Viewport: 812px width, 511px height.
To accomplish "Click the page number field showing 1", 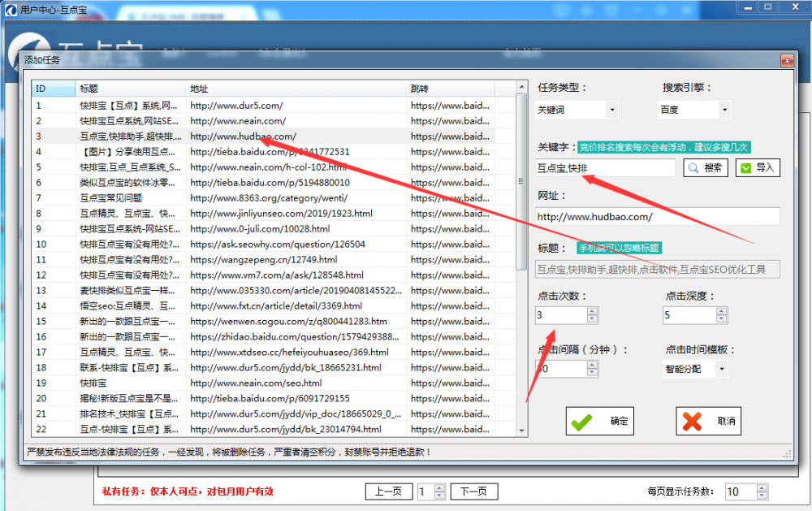I will pyautogui.click(x=426, y=492).
